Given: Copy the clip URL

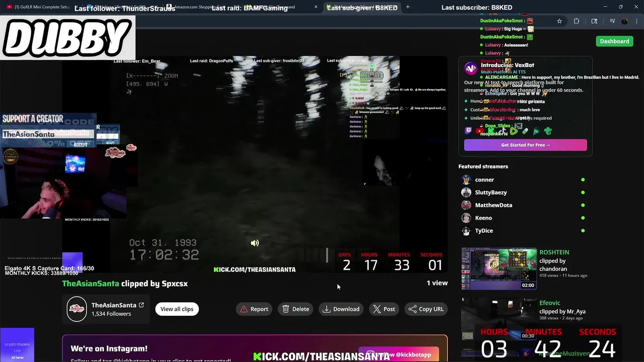Looking at the screenshot, I should pos(426,309).
